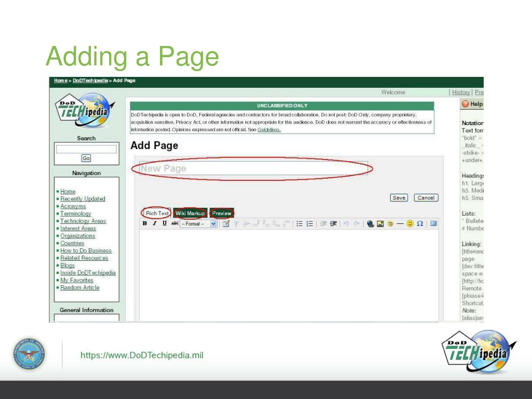Open the How to Do Business link
This screenshot has height=399, width=532.
[x=86, y=251]
